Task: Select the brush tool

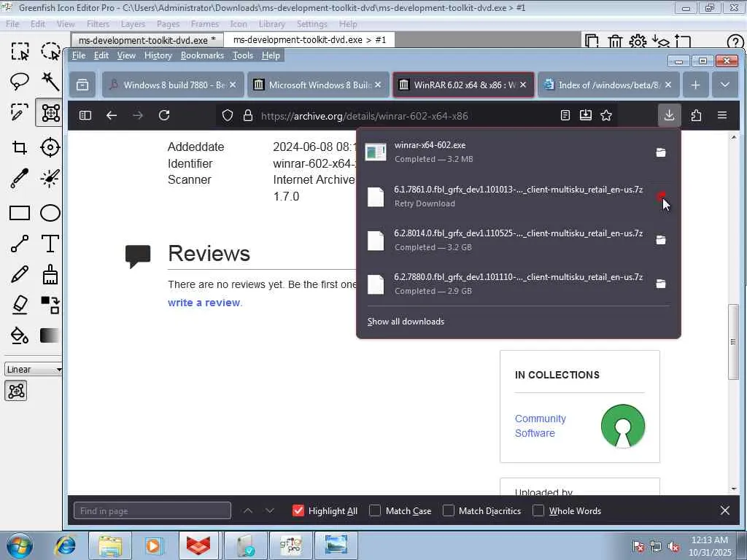Action: coord(50,275)
